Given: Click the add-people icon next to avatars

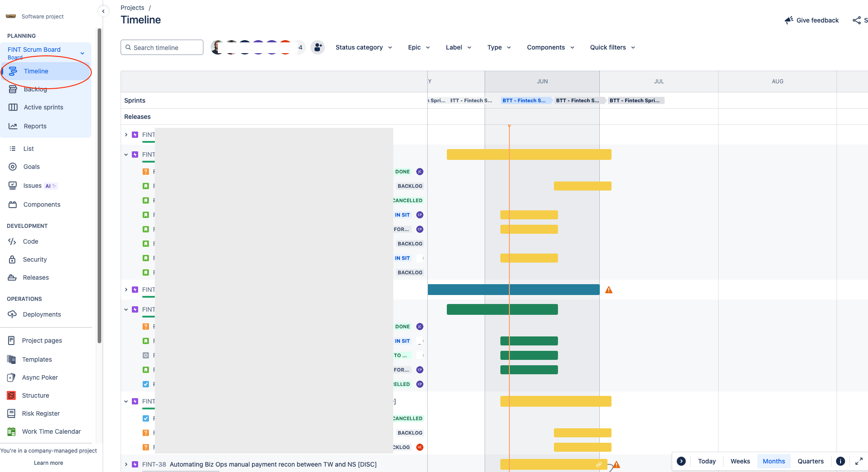Looking at the screenshot, I should [318, 47].
